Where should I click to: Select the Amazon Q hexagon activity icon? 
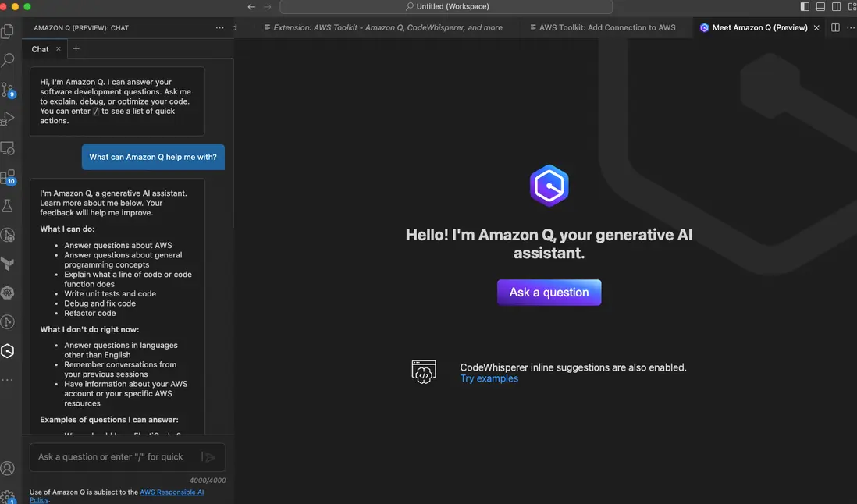pyautogui.click(x=8, y=350)
